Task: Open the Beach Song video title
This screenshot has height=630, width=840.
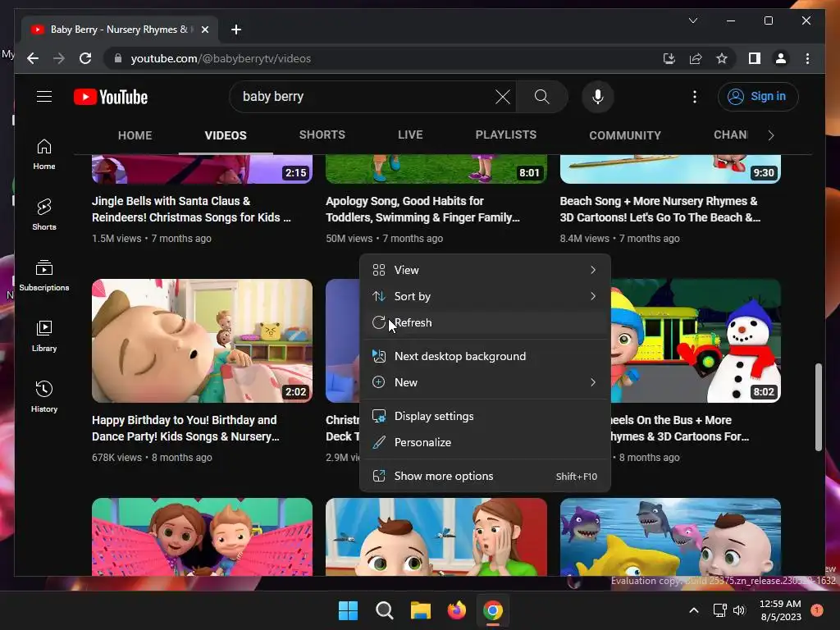Action: [660, 209]
